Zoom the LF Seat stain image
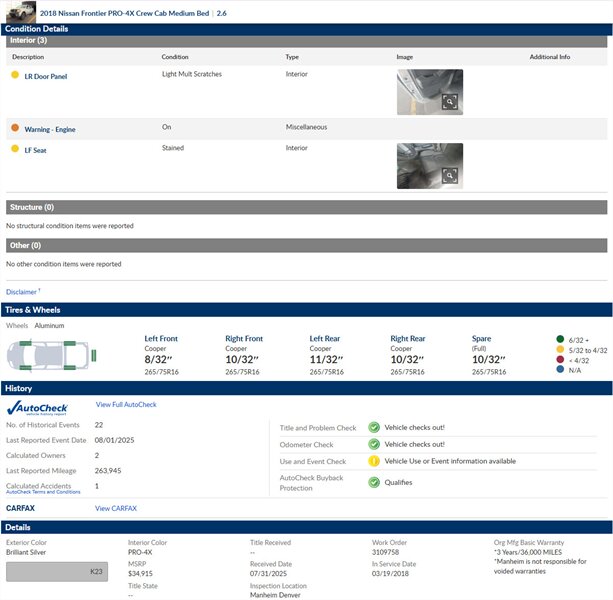Viewport: 613px width, 600px height. (429, 166)
